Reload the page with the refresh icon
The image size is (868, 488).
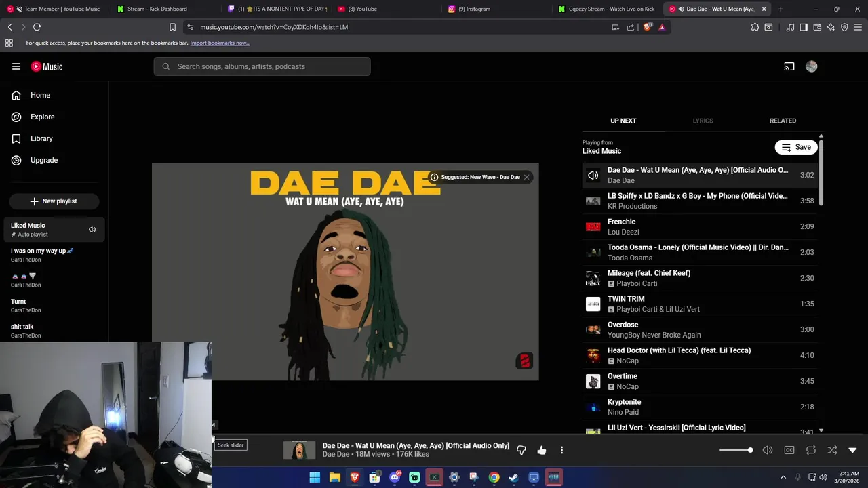[37, 27]
